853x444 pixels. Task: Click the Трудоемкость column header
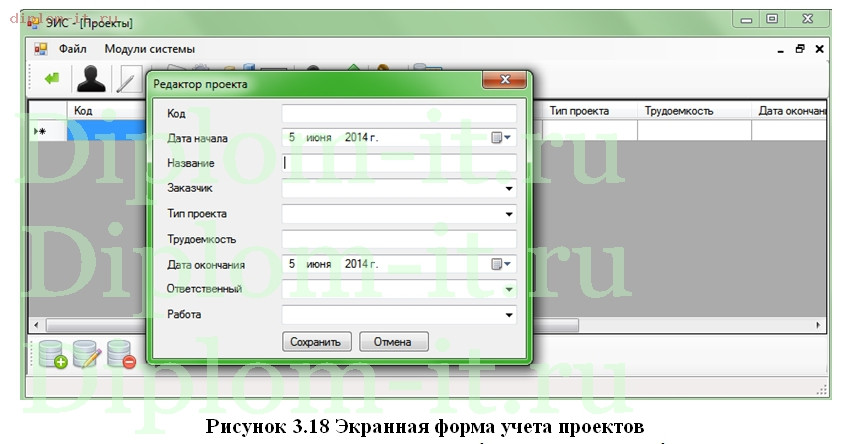(x=694, y=110)
